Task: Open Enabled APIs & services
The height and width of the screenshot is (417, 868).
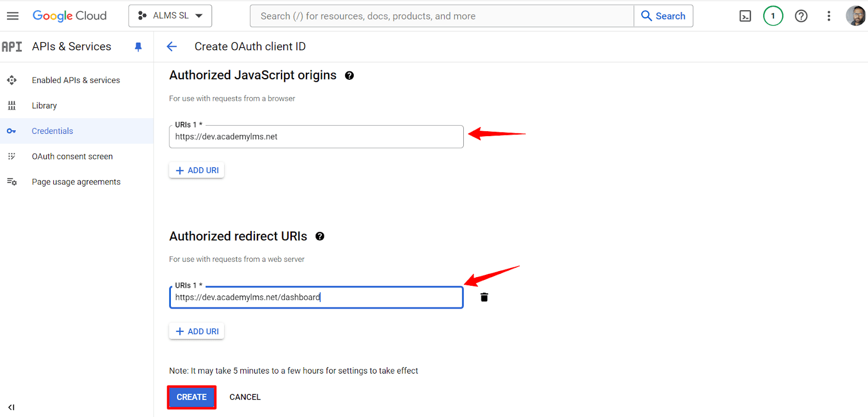Action: pyautogui.click(x=76, y=80)
